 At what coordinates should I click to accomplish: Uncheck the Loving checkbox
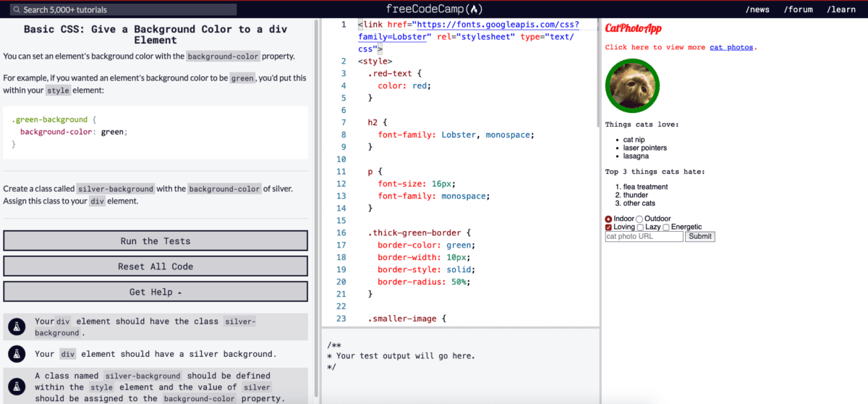pos(609,227)
